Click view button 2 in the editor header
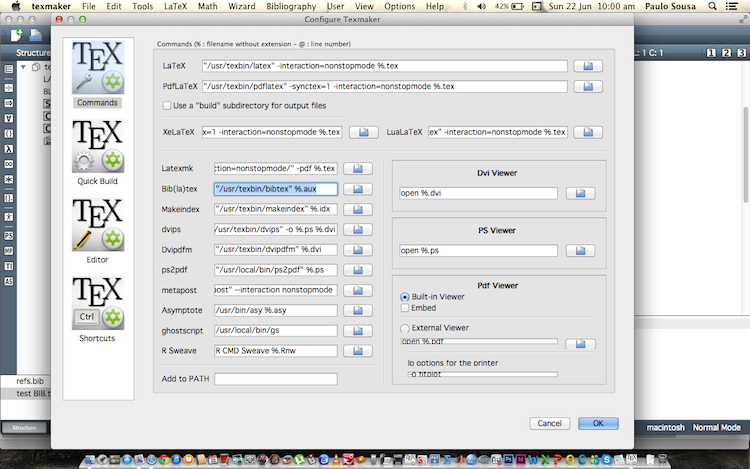The width and height of the screenshot is (750, 469). click(727, 53)
